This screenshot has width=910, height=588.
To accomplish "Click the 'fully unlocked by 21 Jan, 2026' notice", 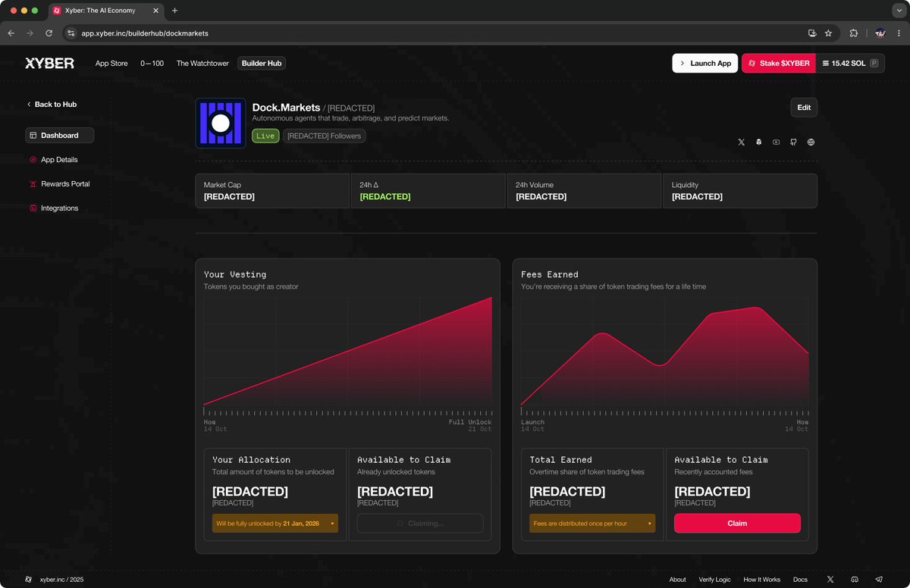I will coord(275,524).
